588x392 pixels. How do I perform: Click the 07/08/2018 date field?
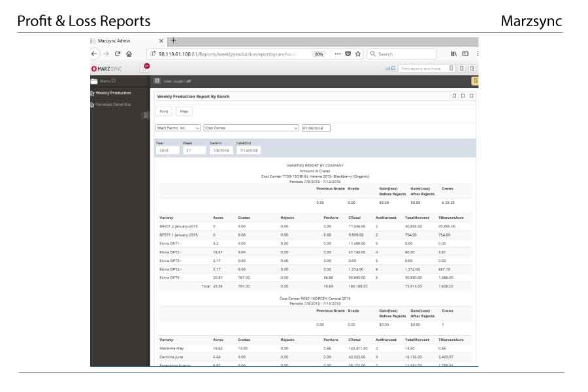click(316, 128)
